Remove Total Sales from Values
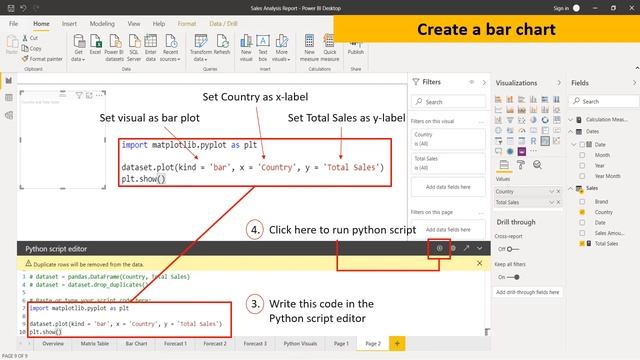640x360 pixels. tap(558, 202)
